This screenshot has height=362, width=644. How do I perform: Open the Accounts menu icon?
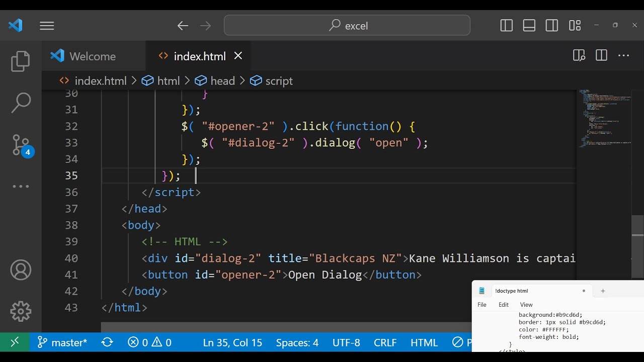tap(21, 271)
